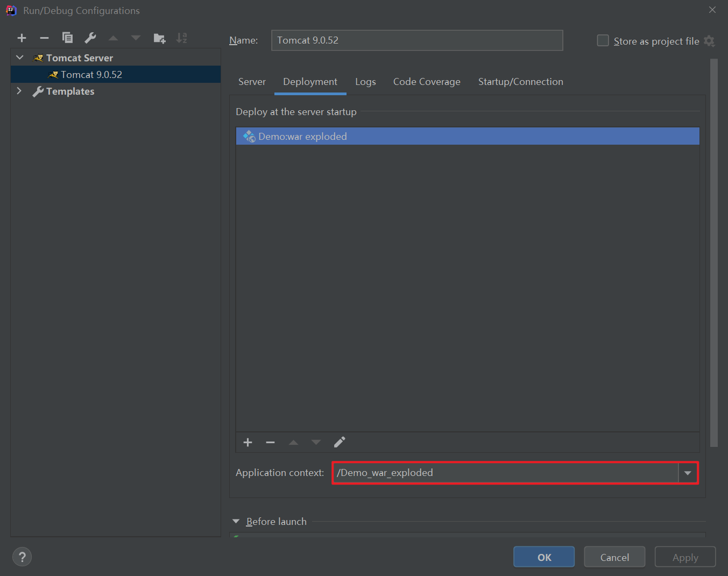
Task: Open gear settings beside Store as project file
Action: coord(709,41)
